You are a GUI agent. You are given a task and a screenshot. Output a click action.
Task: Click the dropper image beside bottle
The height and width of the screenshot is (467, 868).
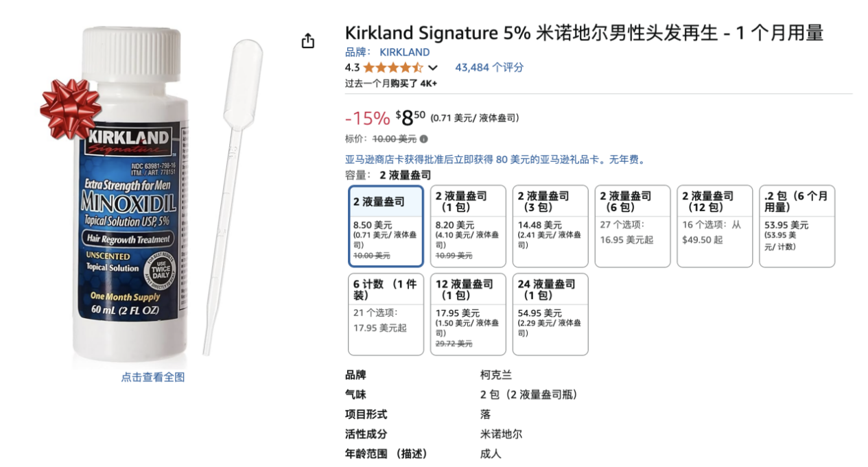click(231, 192)
